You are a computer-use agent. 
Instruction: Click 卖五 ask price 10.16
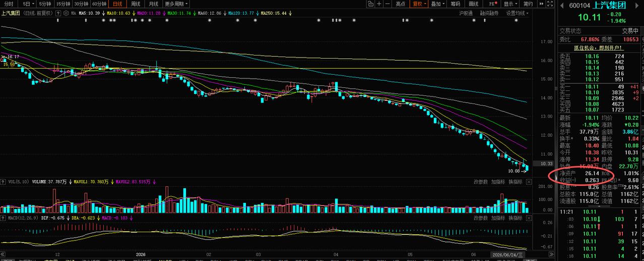[x=592, y=57]
